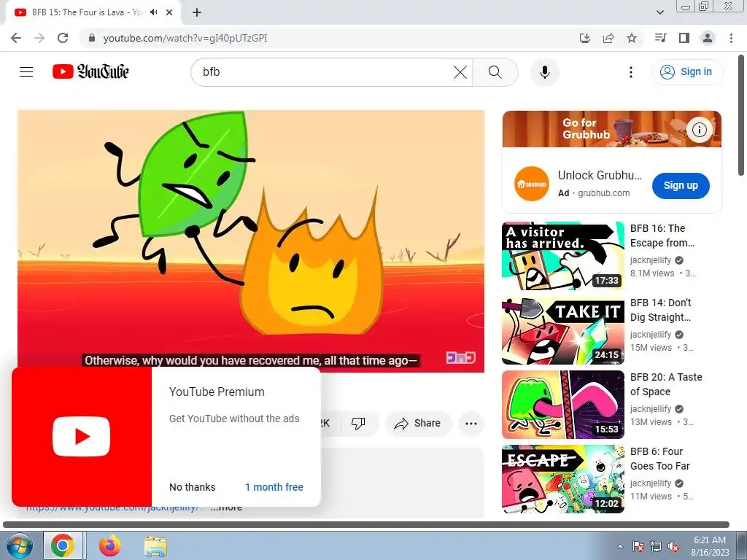Dislike the video with thumbs down
Screen dimensions: 747x560
point(358,423)
